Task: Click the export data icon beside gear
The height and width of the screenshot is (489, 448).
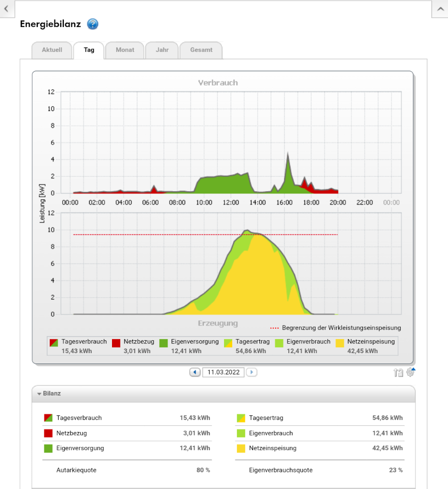Action: (398, 372)
